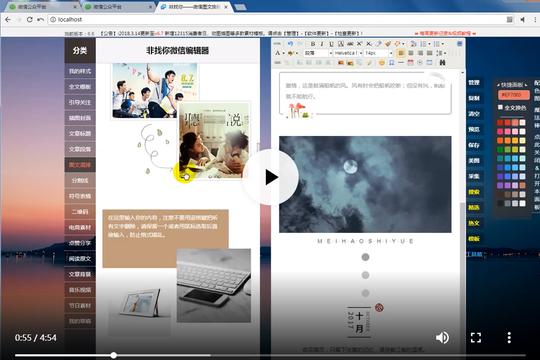Select 我的样式 in the category sidebar
The height and width of the screenshot is (360, 540).
pos(80,71)
